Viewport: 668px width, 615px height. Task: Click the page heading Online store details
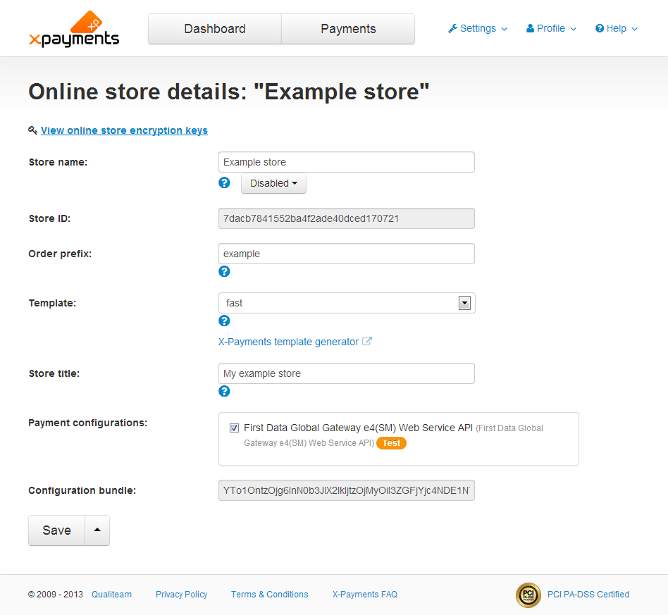coord(229,92)
